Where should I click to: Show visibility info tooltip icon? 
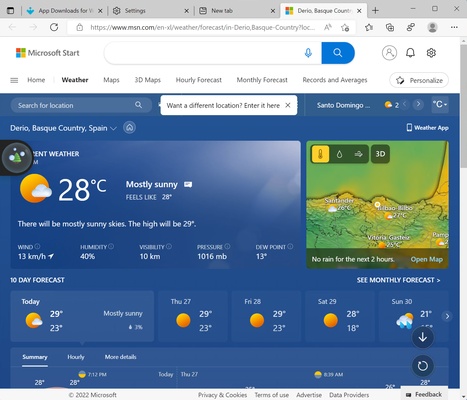pyautogui.click(x=169, y=246)
